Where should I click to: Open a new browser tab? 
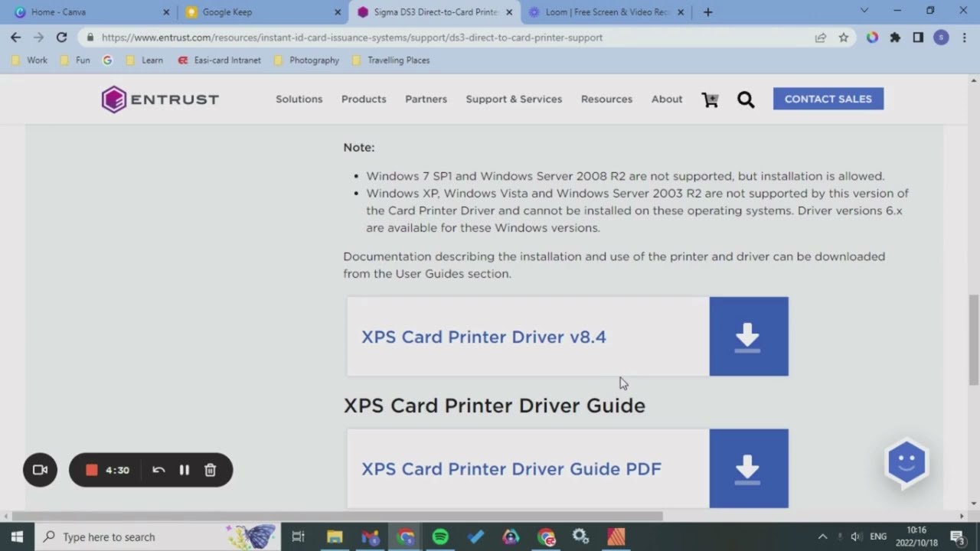707,11
